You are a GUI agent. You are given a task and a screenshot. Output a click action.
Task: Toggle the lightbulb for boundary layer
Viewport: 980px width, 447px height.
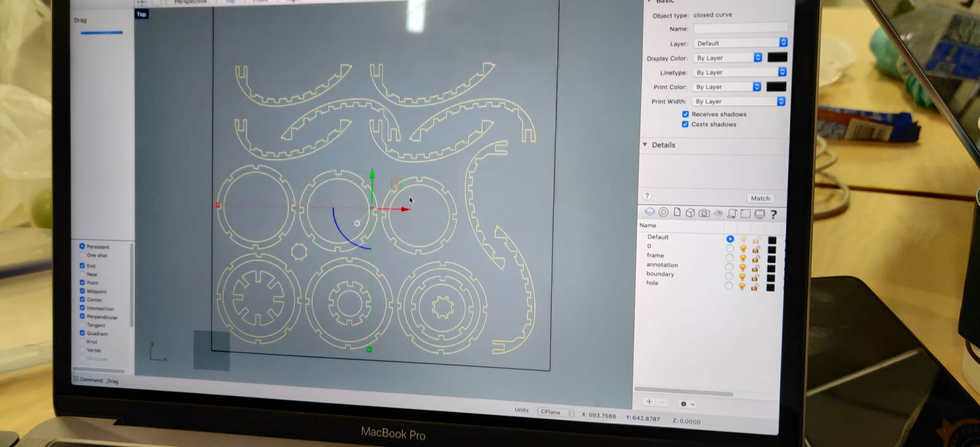tap(742, 277)
